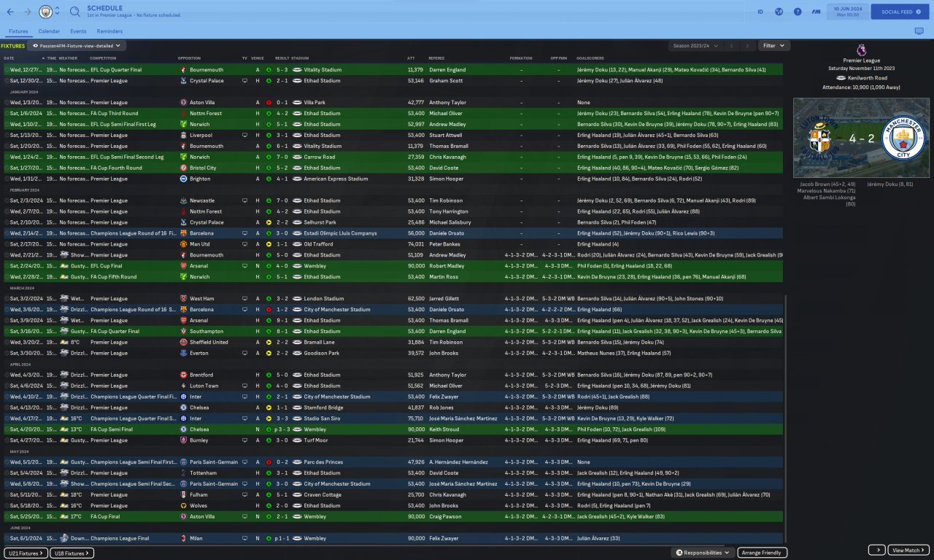Click the Bournemouth crest in EFL Cup Quarter Final row
The height and width of the screenshot is (560, 934).
pyautogui.click(x=183, y=70)
